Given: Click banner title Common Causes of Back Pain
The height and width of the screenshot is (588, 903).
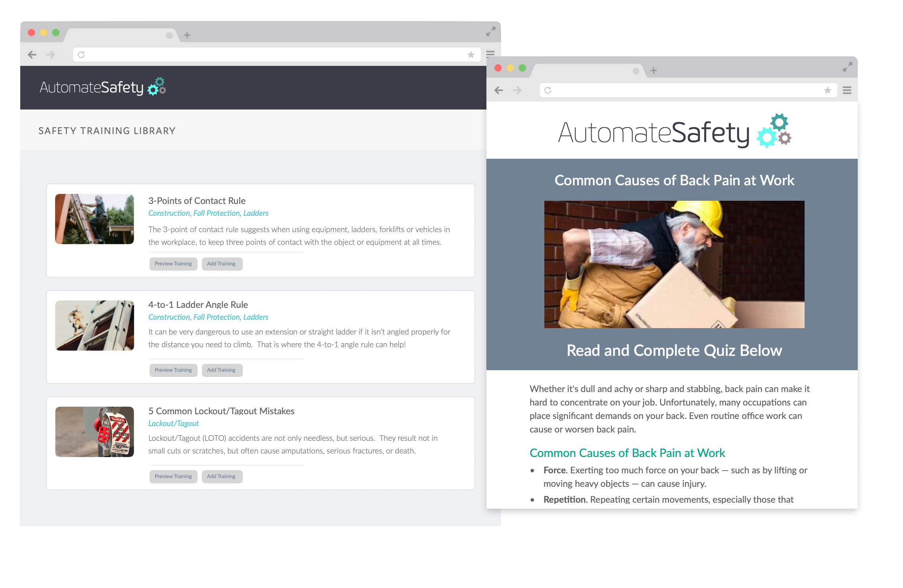Looking at the screenshot, I should coord(674,181).
